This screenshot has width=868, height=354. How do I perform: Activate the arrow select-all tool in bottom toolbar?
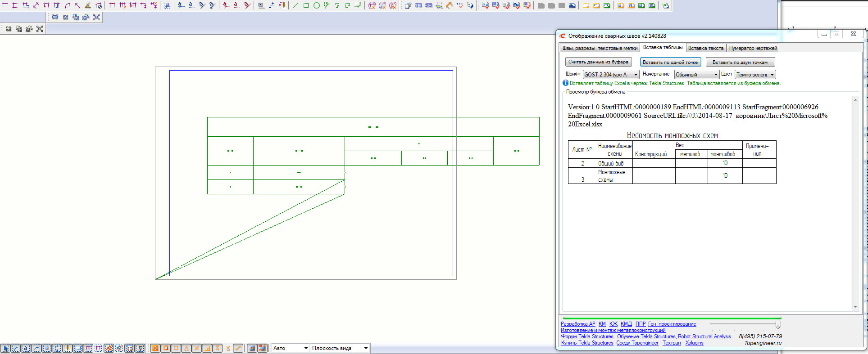pyautogui.click(x=5, y=348)
